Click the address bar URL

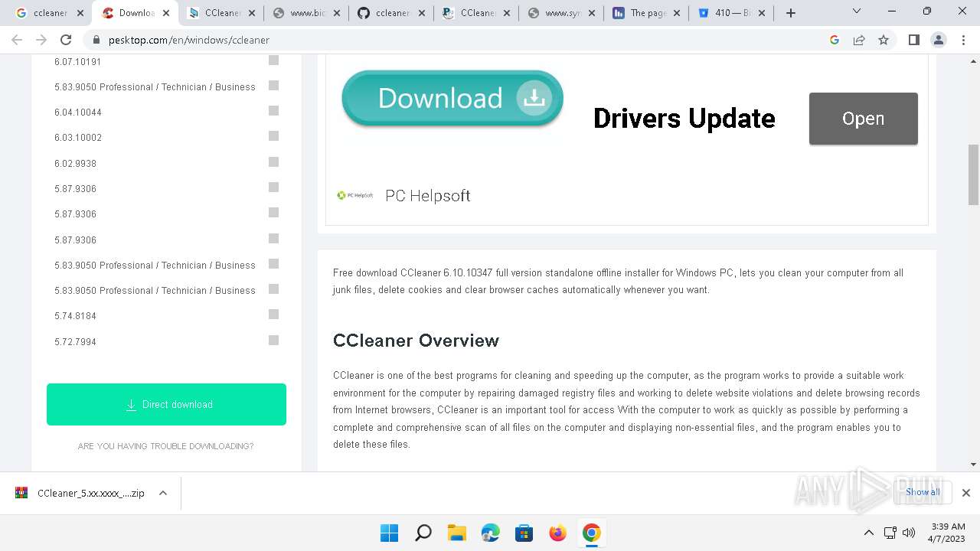point(189,40)
